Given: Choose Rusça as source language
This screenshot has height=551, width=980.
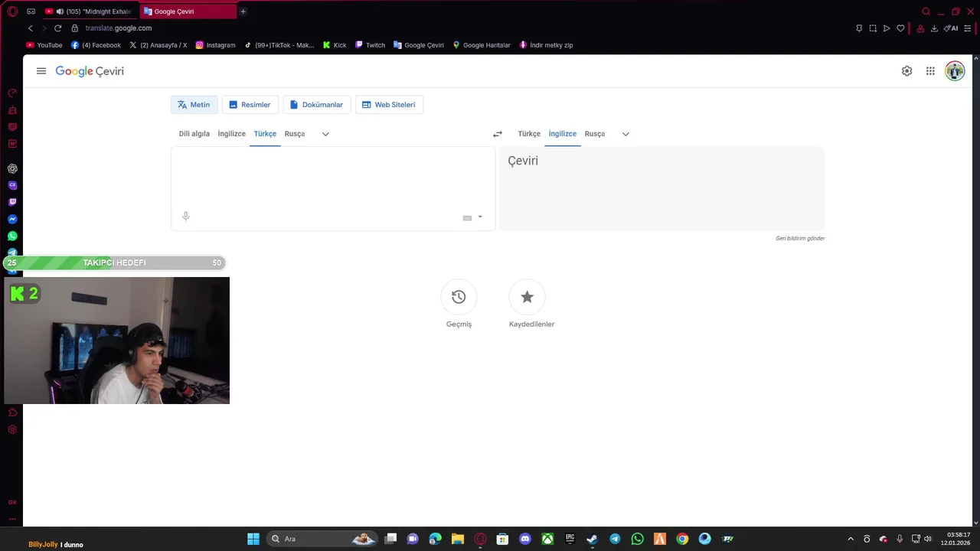Looking at the screenshot, I should tap(295, 134).
